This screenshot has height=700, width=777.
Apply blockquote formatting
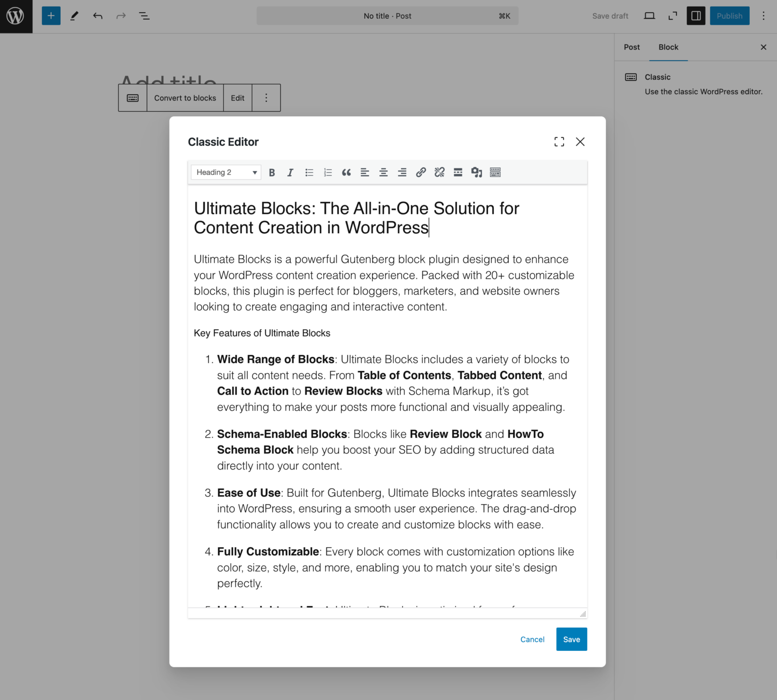click(346, 172)
